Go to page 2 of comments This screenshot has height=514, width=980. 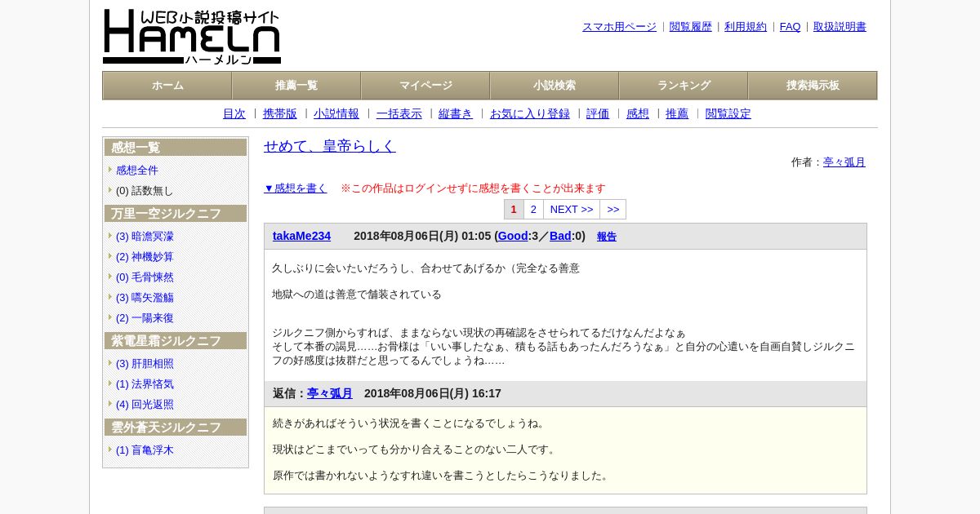click(533, 210)
